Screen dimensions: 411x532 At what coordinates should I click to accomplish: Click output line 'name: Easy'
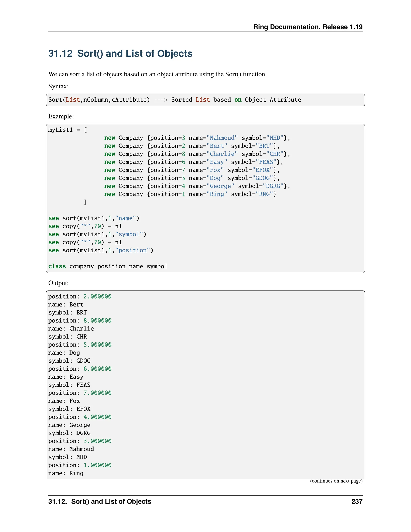pos(66,377)
